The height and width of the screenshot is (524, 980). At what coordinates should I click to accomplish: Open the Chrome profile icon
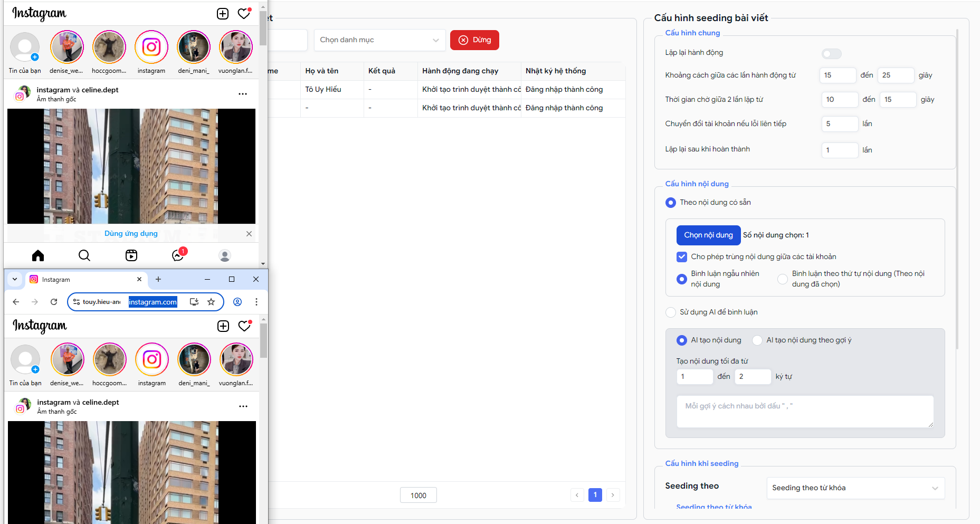[x=237, y=302]
